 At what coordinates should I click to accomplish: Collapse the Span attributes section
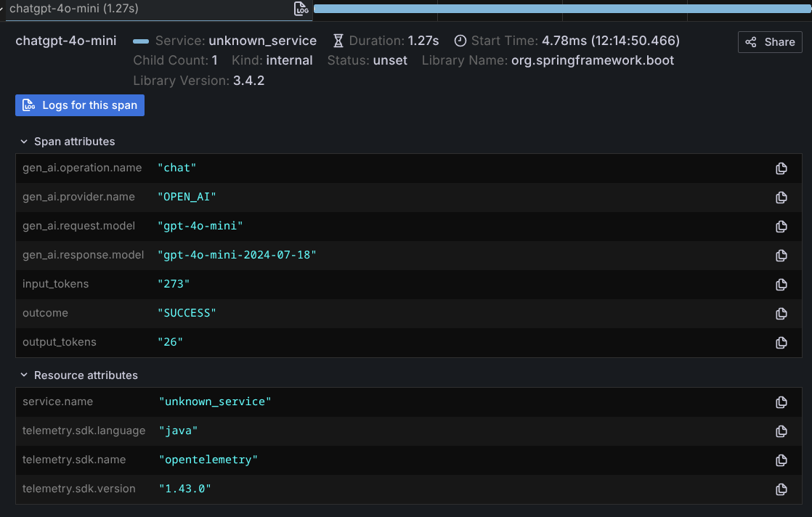point(25,142)
